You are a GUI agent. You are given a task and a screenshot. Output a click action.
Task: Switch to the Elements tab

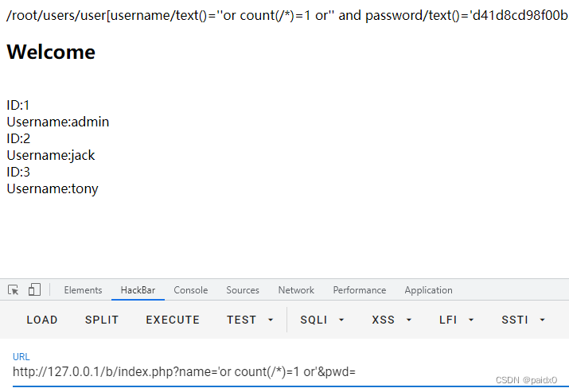83,290
